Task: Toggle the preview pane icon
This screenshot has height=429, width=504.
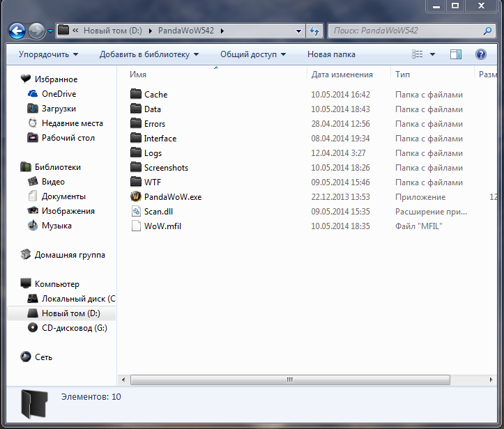Action: [x=455, y=54]
